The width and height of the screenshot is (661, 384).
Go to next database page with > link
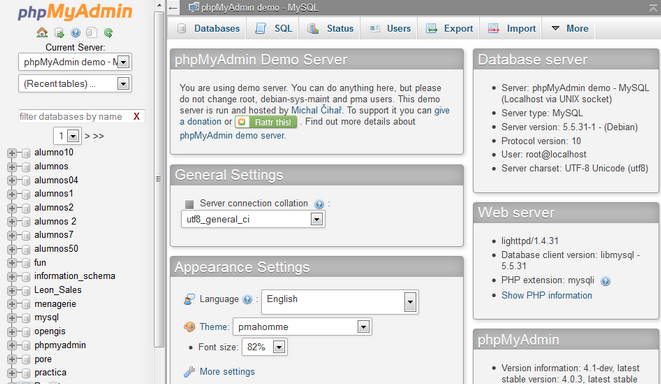87,136
